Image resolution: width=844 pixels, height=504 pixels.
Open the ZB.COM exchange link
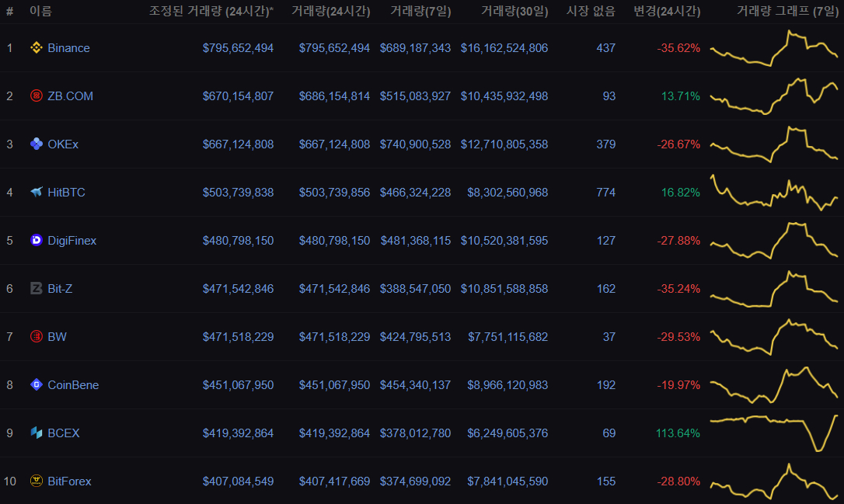point(70,96)
